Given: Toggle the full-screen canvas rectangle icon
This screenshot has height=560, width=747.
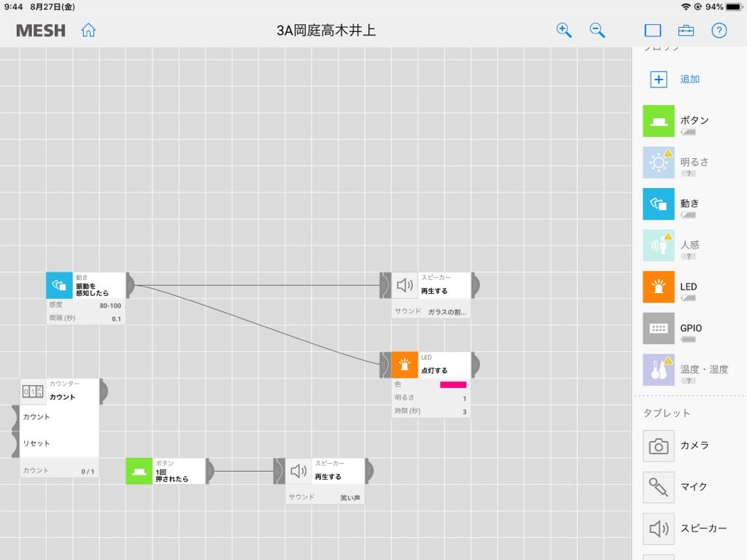Looking at the screenshot, I should point(653,31).
